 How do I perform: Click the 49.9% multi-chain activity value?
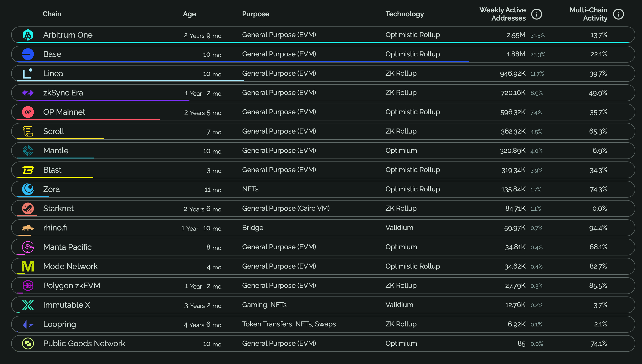[598, 93]
